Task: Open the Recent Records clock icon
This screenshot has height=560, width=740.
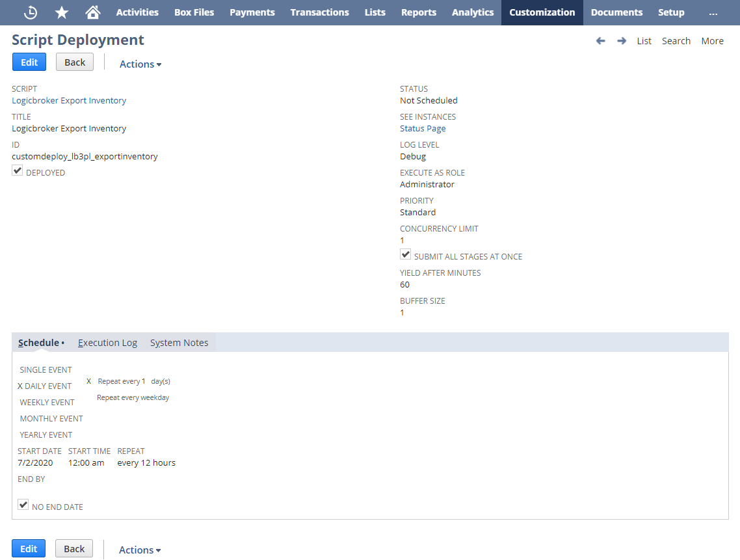Action: click(31, 12)
